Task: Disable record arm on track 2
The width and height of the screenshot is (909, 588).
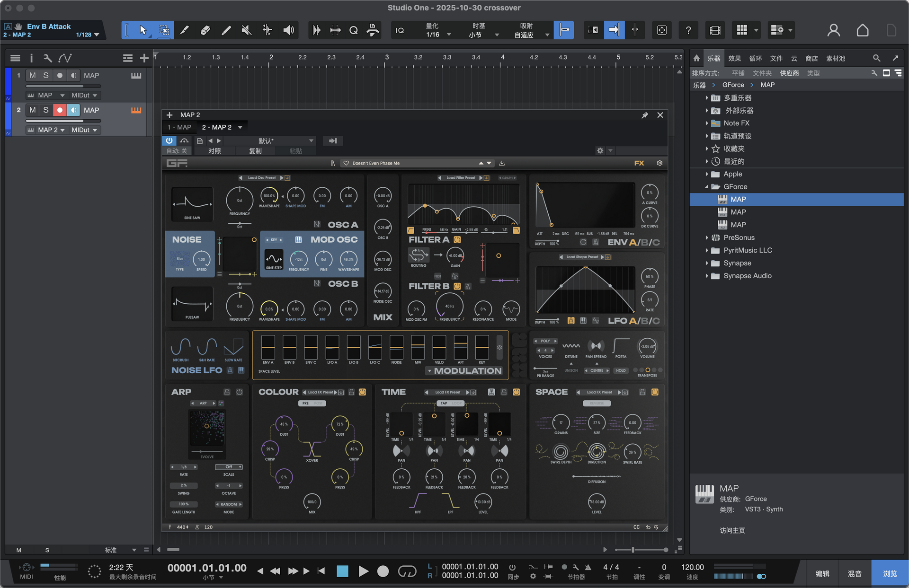Action: (60, 110)
